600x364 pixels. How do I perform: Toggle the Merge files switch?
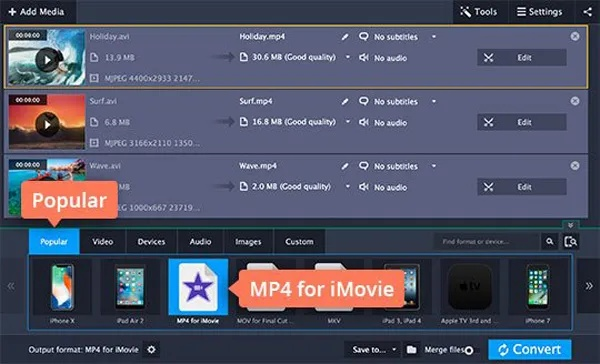click(x=469, y=350)
